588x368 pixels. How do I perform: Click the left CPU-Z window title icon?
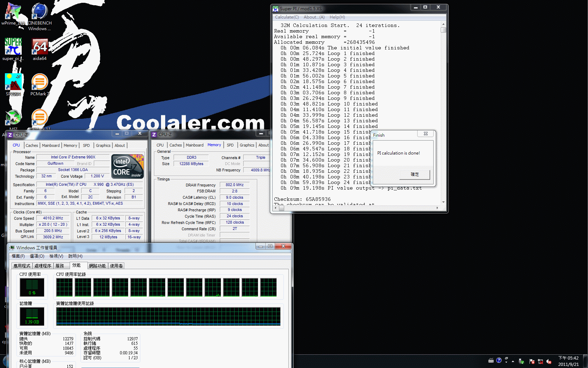(x=10, y=135)
